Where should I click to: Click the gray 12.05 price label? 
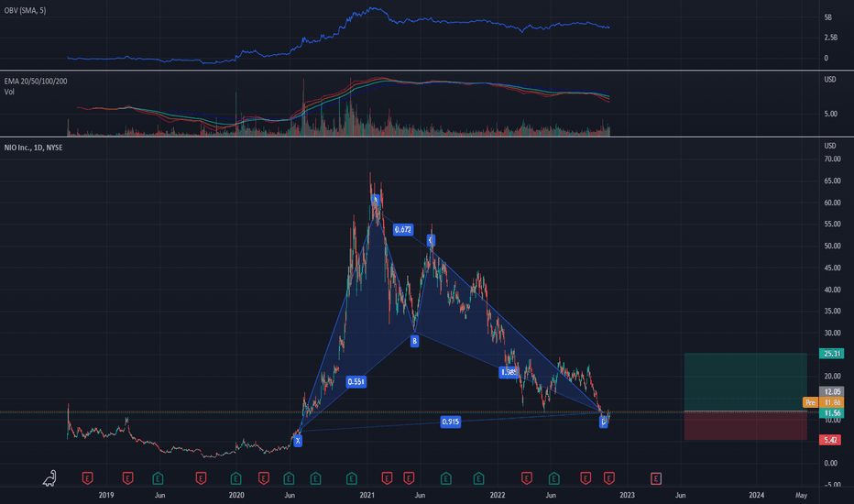pyautogui.click(x=832, y=392)
